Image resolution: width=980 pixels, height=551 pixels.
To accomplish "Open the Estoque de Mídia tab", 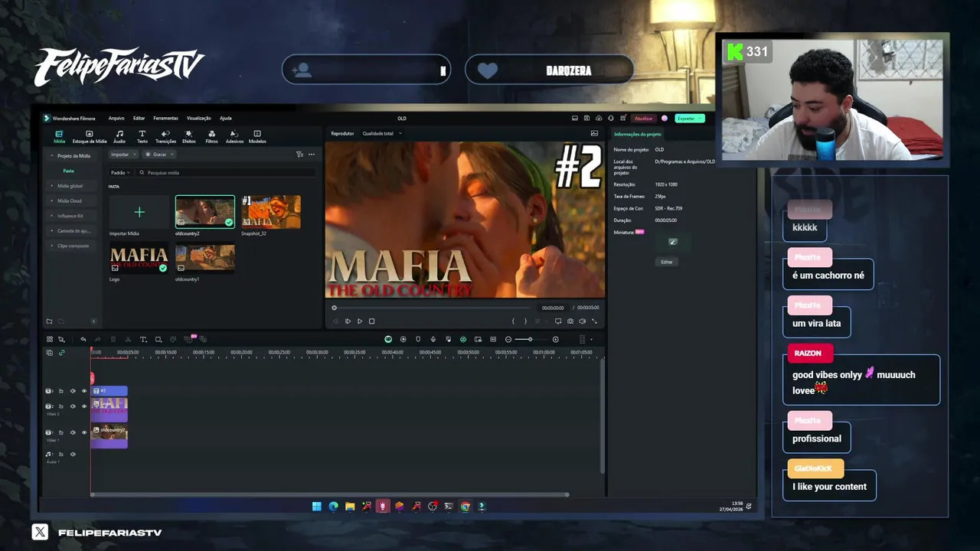I will 90,136.
